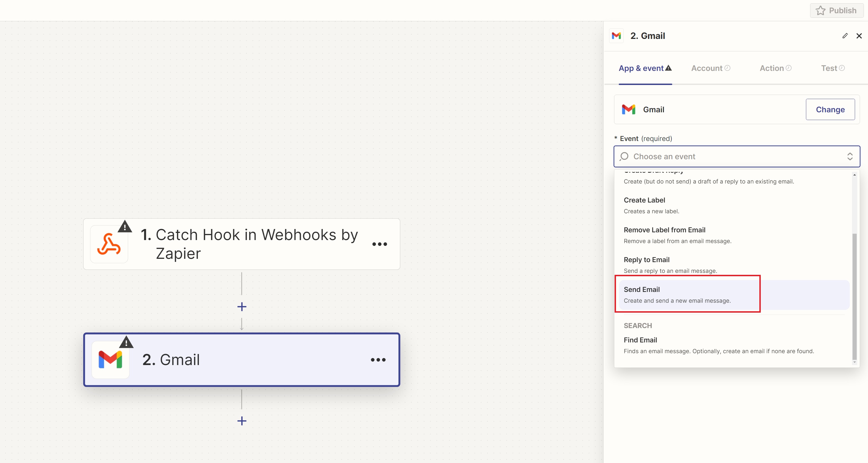Image resolution: width=868 pixels, height=463 pixels.
Task: Switch to the Test tab
Action: pos(833,68)
